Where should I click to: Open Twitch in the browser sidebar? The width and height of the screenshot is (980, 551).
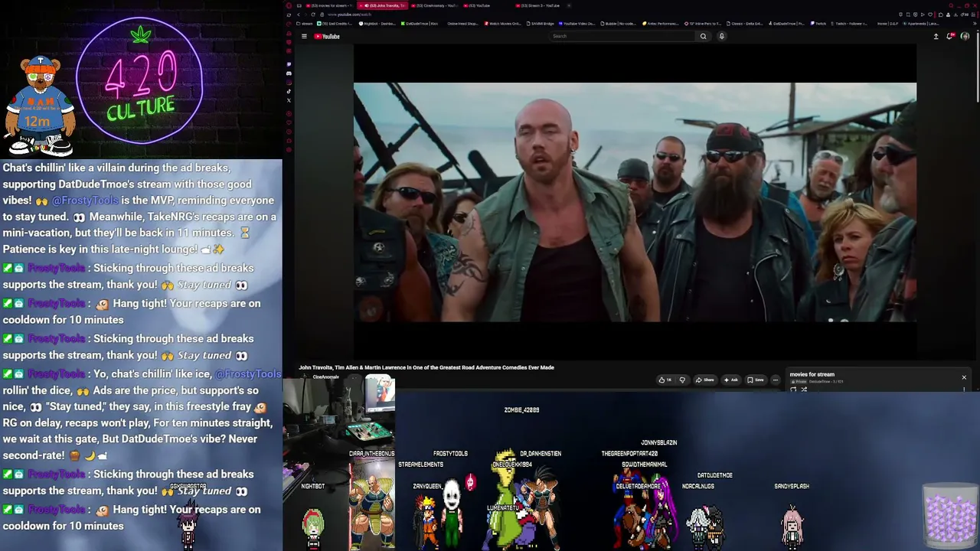tap(289, 64)
